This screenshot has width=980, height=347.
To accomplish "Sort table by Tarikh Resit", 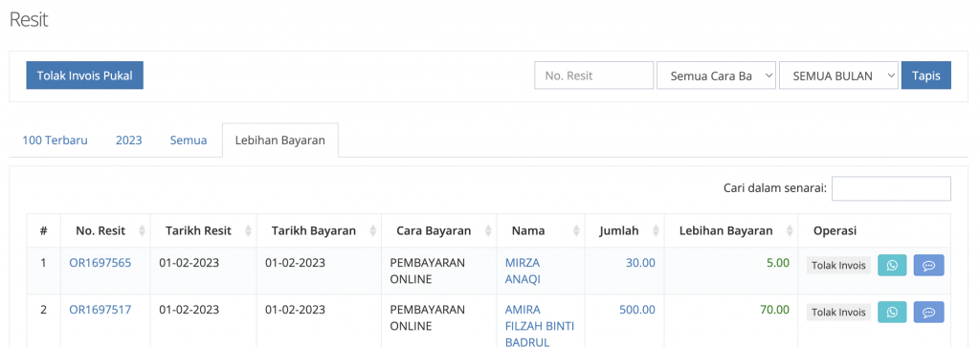I will [x=248, y=231].
